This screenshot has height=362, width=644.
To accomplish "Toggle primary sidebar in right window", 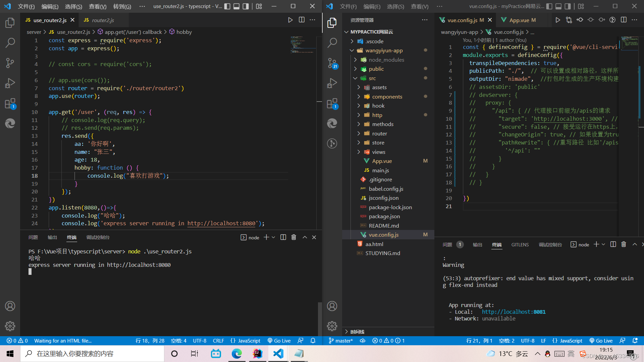I will point(549,6).
